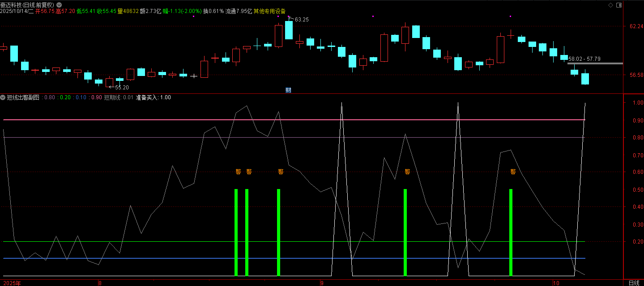Expand the 短线出警副图 indicator menu arrow

point(3,97)
